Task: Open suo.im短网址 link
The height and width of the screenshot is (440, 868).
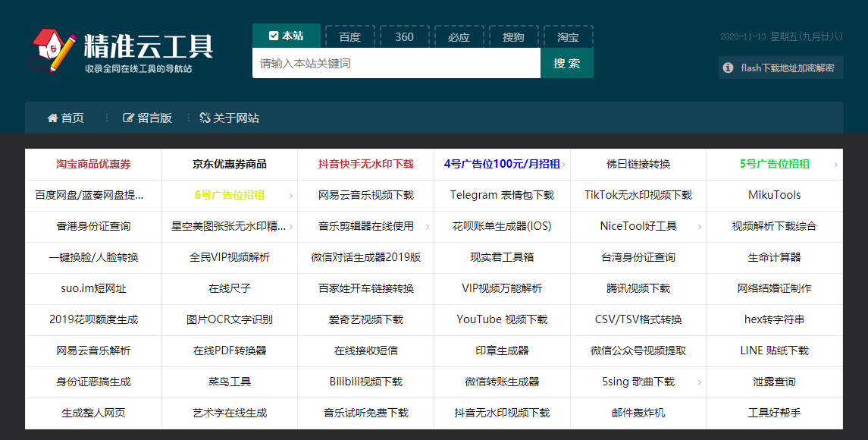Action: coord(93,288)
